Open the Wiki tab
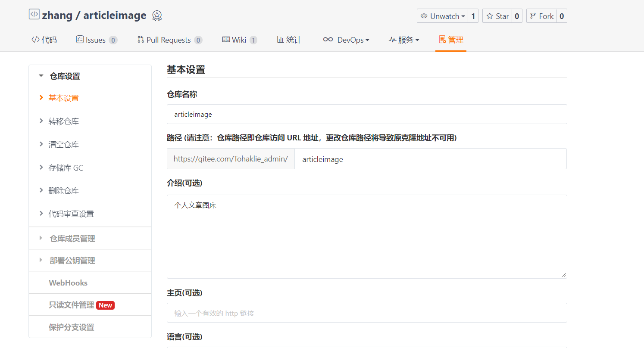This screenshot has height=351, width=644. pyautogui.click(x=240, y=40)
